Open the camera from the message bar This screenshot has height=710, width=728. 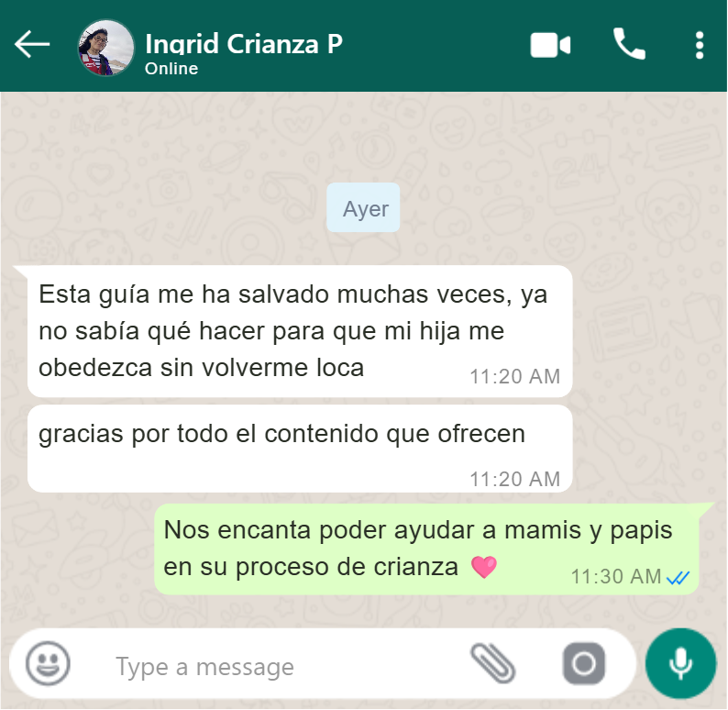[584, 663]
